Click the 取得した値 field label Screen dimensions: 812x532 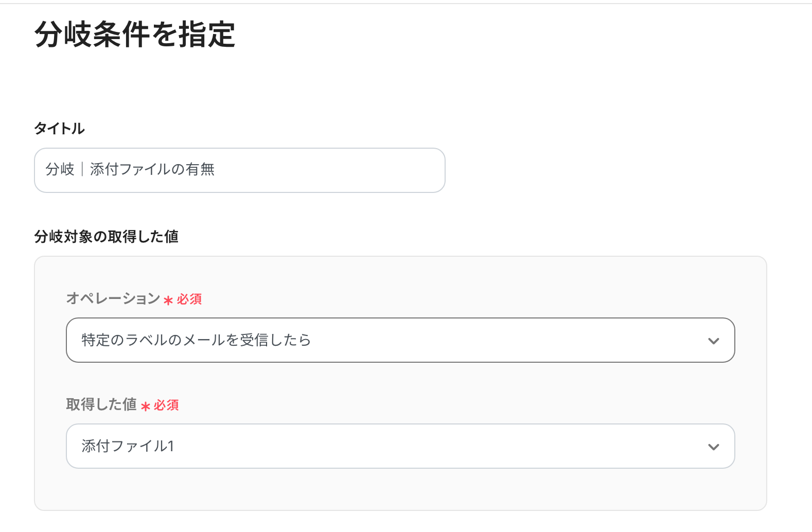click(x=101, y=404)
